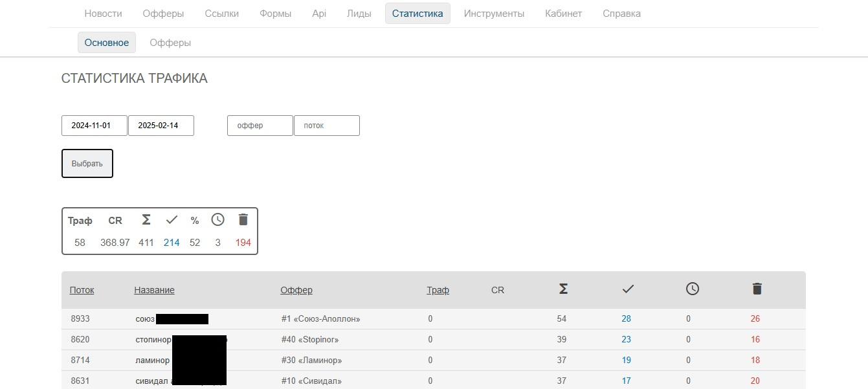Sort table by Поток column
This screenshot has height=389, width=868.
[x=82, y=290]
